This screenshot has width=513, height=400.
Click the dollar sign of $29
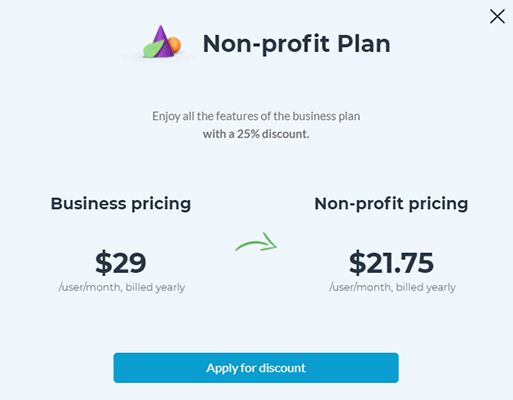104,263
